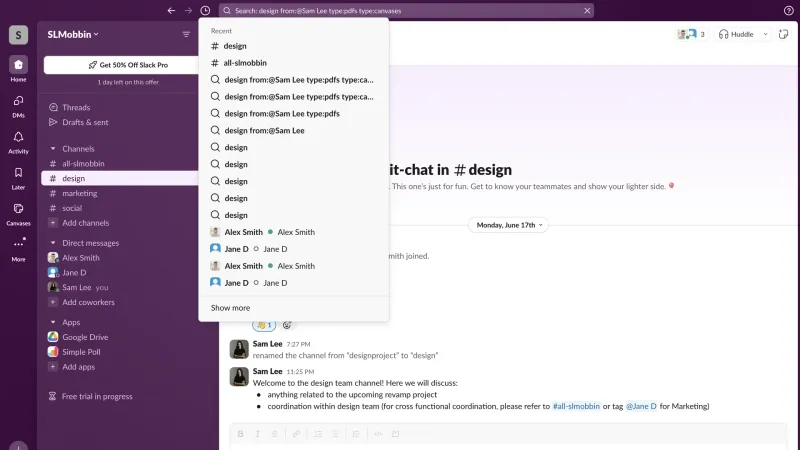
Task: Select recent #design channel result
Action: [293, 46]
